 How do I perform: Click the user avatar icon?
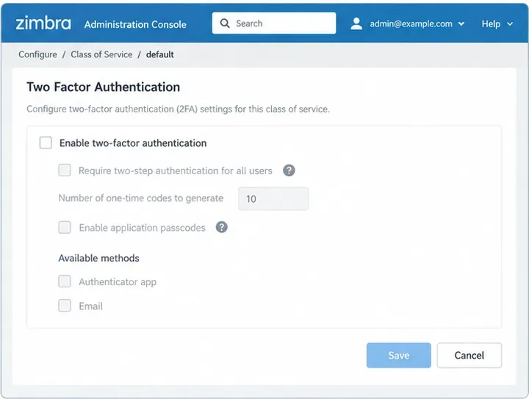pos(356,24)
